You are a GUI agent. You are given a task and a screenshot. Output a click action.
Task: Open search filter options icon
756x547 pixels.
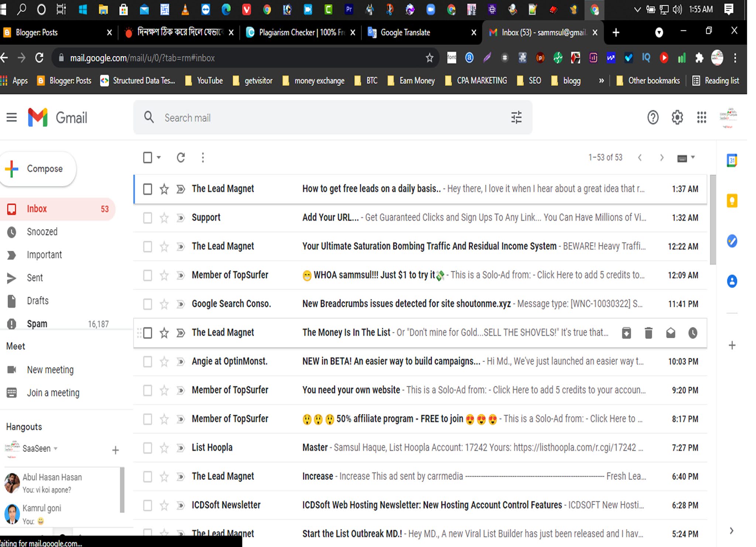tap(516, 118)
